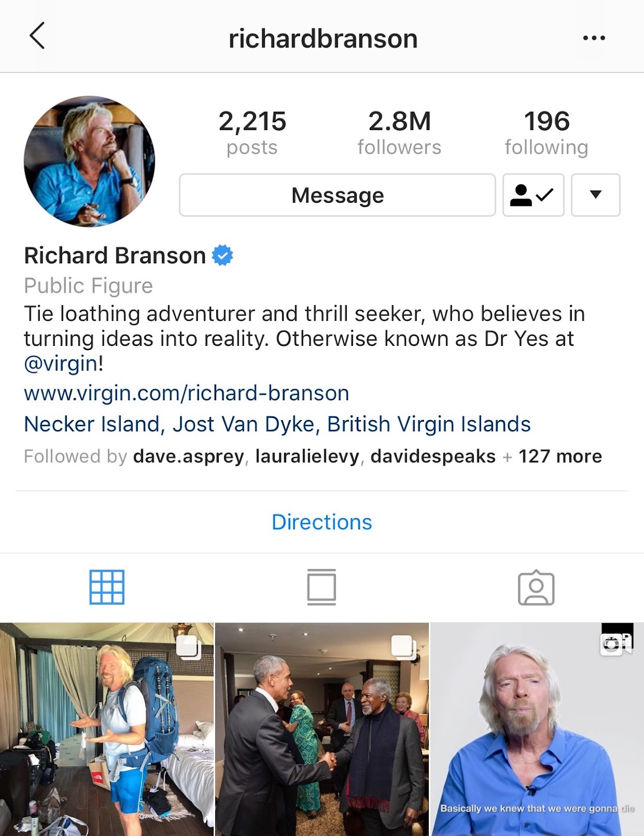Expand suggested accounts with the down arrow
The width and height of the screenshot is (644, 836).
595,195
